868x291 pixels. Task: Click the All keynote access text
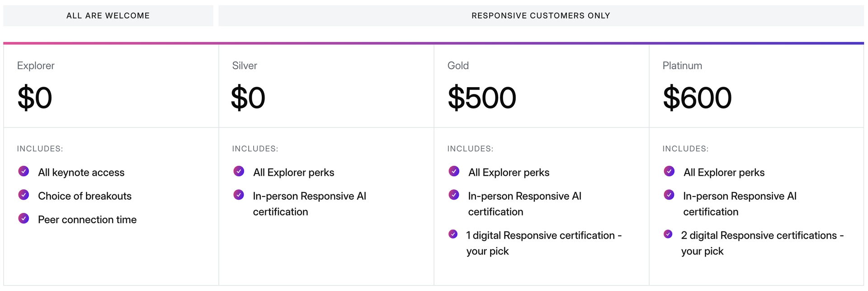pyautogui.click(x=81, y=173)
